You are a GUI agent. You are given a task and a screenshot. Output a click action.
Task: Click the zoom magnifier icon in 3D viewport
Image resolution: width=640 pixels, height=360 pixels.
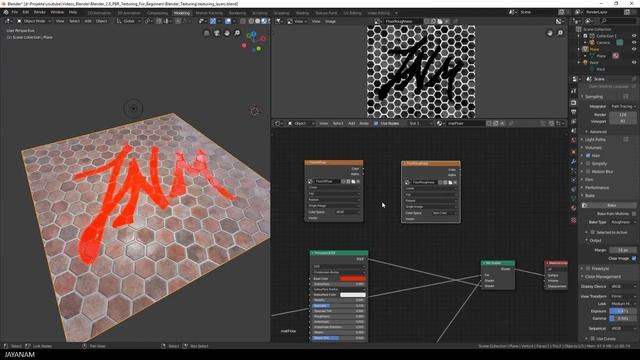[237, 33]
